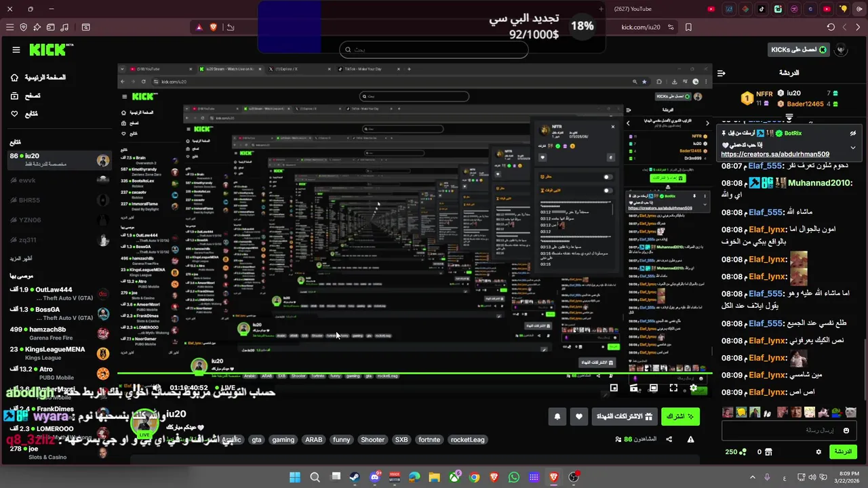Click NFFR top gifter name
The width and height of the screenshot is (868, 488).
(x=764, y=94)
